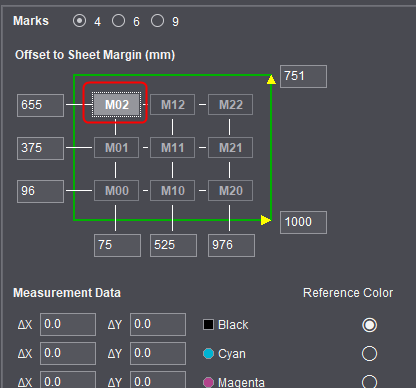The image size is (416, 388).
Task: Click the M22 mark button
Action: click(230, 105)
